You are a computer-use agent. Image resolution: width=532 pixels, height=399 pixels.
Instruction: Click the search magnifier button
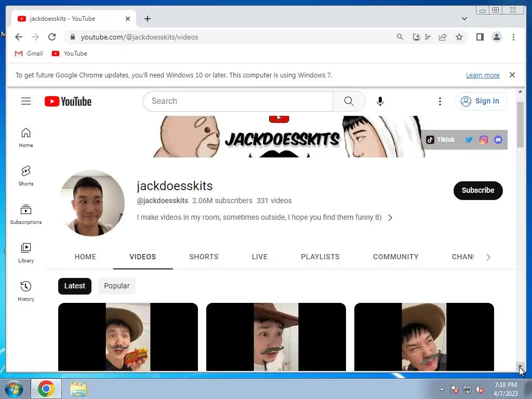(349, 101)
